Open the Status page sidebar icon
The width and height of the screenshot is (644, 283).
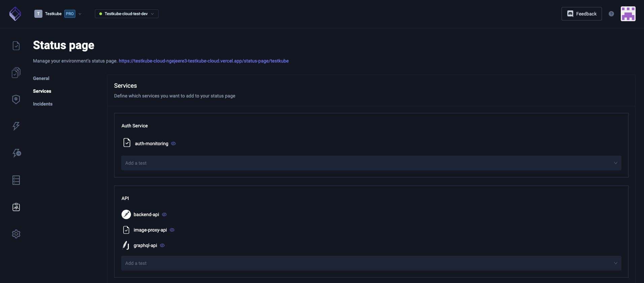click(16, 207)
